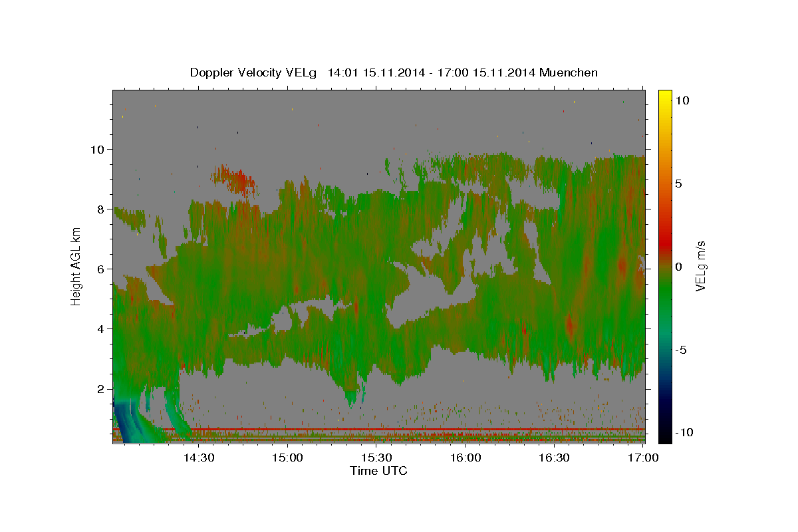Click the 17:00 time tick label
The width and height of the screenshot is (798, 532).
(643, 458)
